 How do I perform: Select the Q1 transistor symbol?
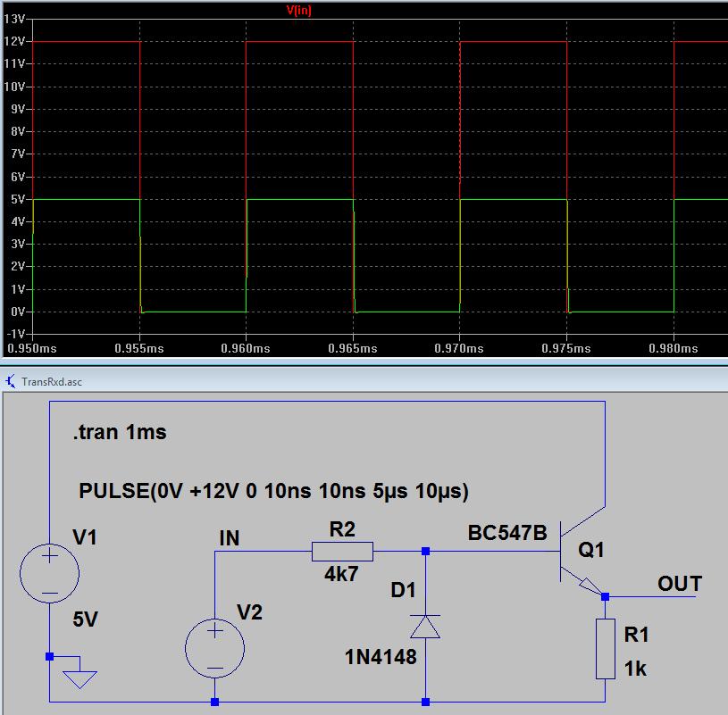coord(582,552)
